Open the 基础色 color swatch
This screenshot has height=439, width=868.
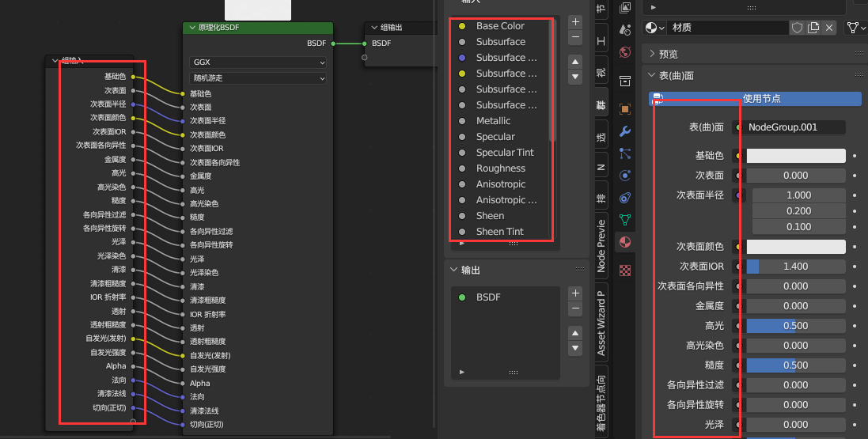pyautogui.click(x=796, y=156)
